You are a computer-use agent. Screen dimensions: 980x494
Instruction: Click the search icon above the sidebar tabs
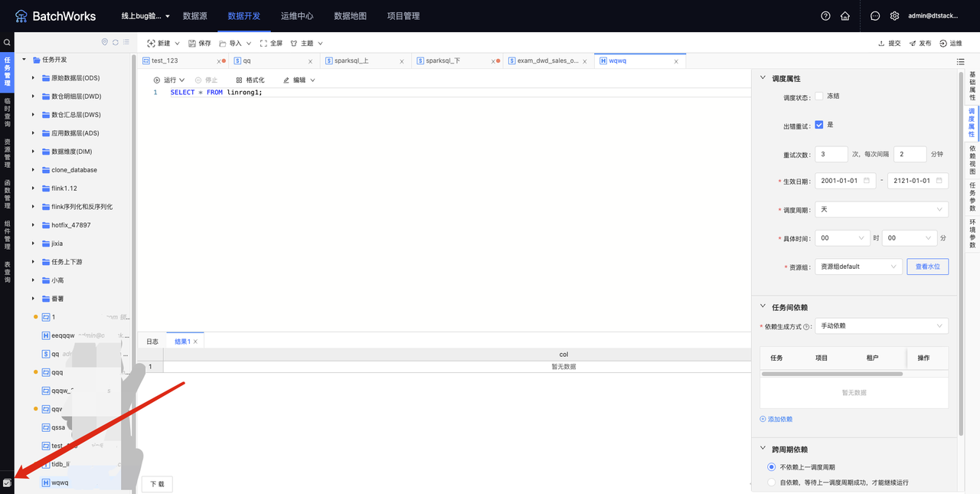(7, 43)
